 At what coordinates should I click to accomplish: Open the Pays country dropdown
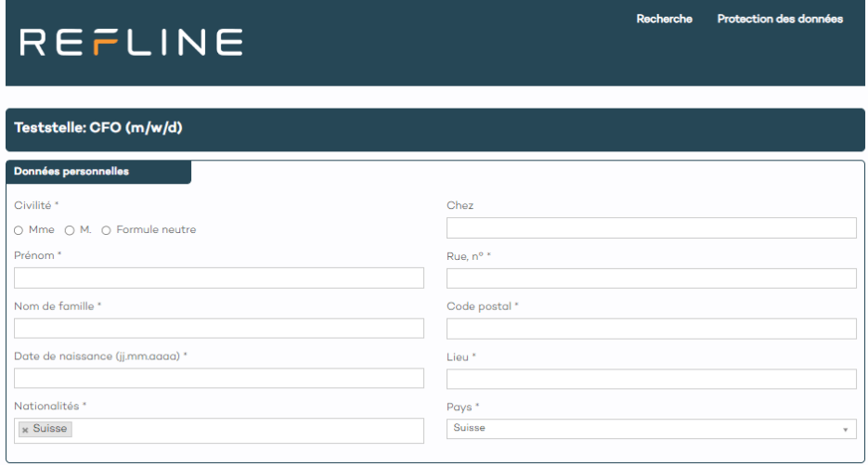point(650,428)
